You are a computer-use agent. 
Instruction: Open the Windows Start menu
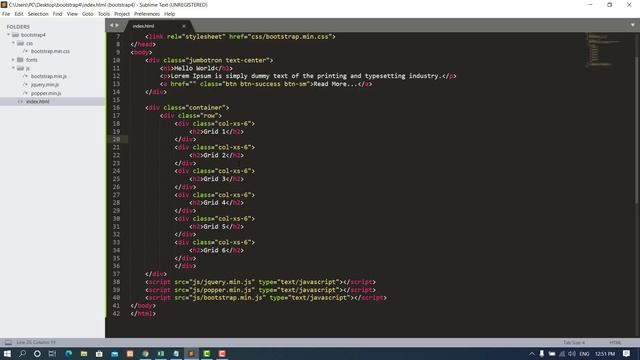coord(7,353)
